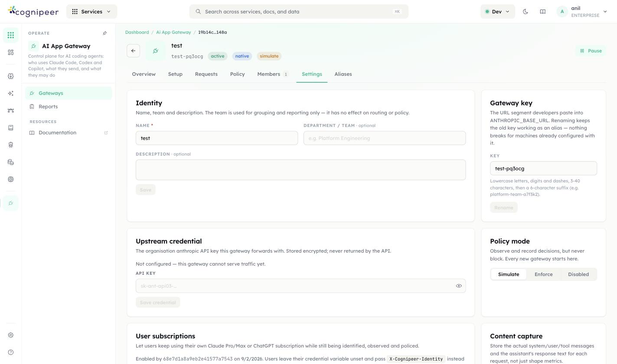Viewport: 617px width, 364px height.
Task: Click the AI App Gateway plug icon in sidebar header
Action: pyautogui.click(x=33, y=46)
